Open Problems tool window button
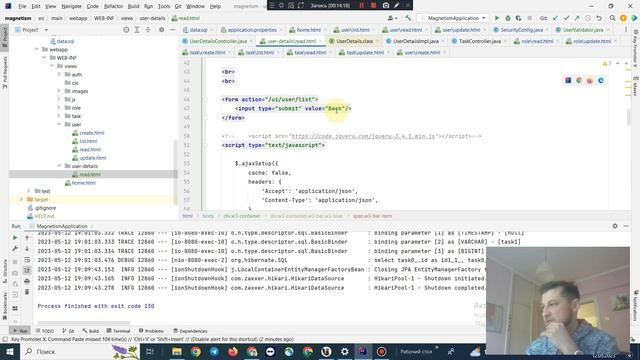 point(151,331)
